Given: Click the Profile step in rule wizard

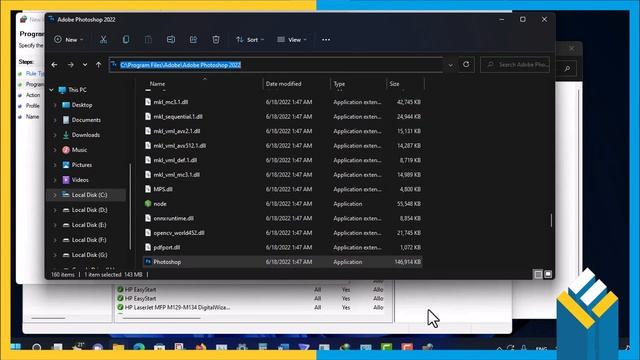Looking at the screenshot, I should coord(33,106).
